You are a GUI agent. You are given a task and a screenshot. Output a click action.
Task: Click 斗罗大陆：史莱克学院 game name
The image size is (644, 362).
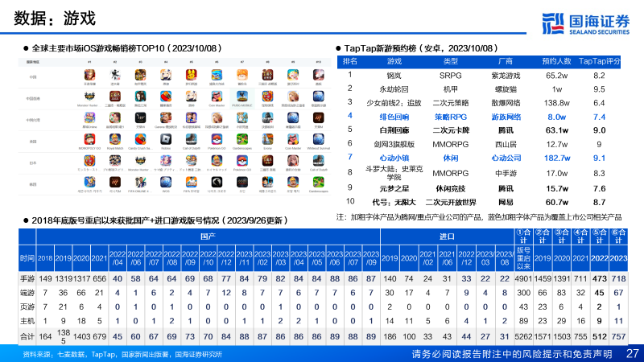(x=394, y=173)
